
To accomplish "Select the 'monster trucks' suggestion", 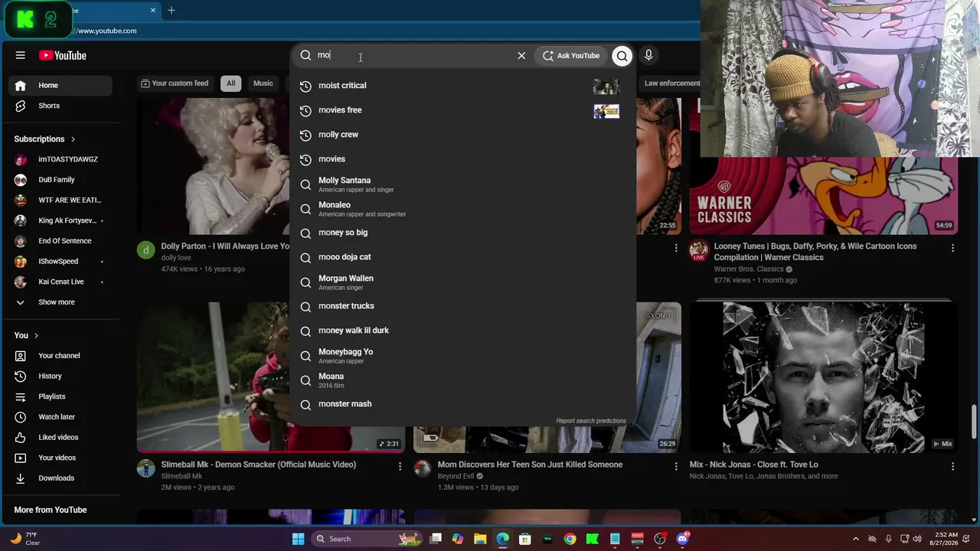I will [462, 306].
